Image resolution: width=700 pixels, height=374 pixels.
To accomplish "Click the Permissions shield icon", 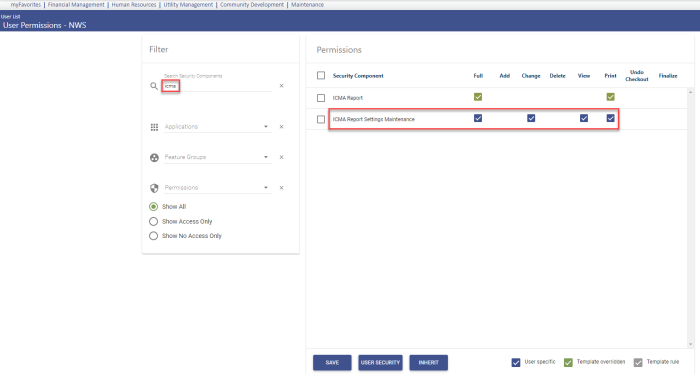I will [154, 188].
